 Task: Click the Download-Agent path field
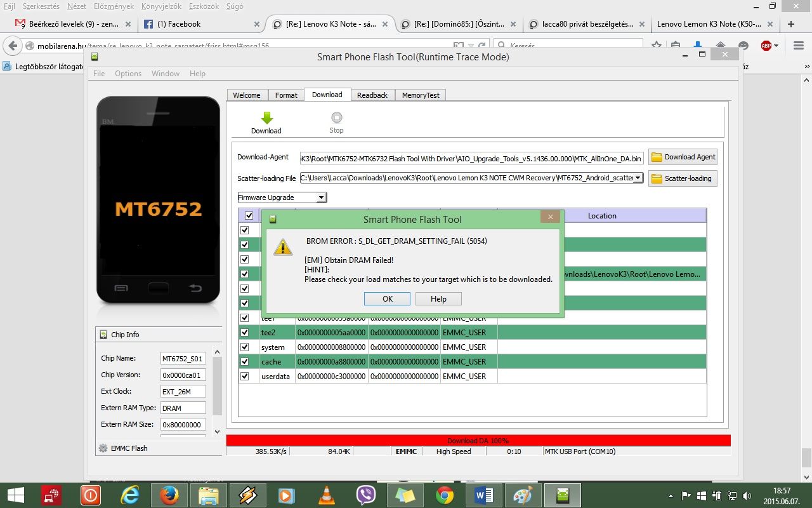coord(471,157)
